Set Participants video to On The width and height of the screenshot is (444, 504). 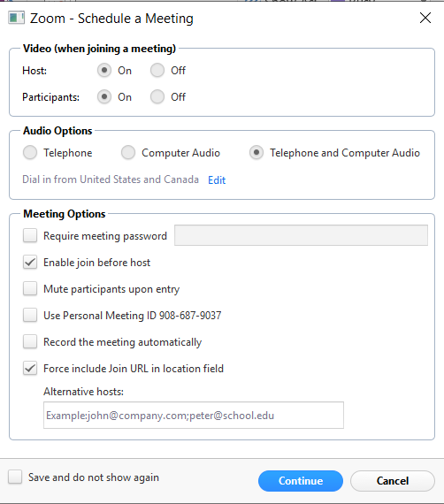[104, 96]
